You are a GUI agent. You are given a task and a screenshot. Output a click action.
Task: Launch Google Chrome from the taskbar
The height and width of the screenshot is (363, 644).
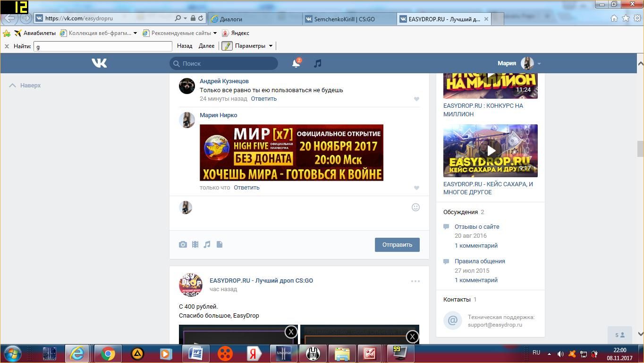[108, 354]
